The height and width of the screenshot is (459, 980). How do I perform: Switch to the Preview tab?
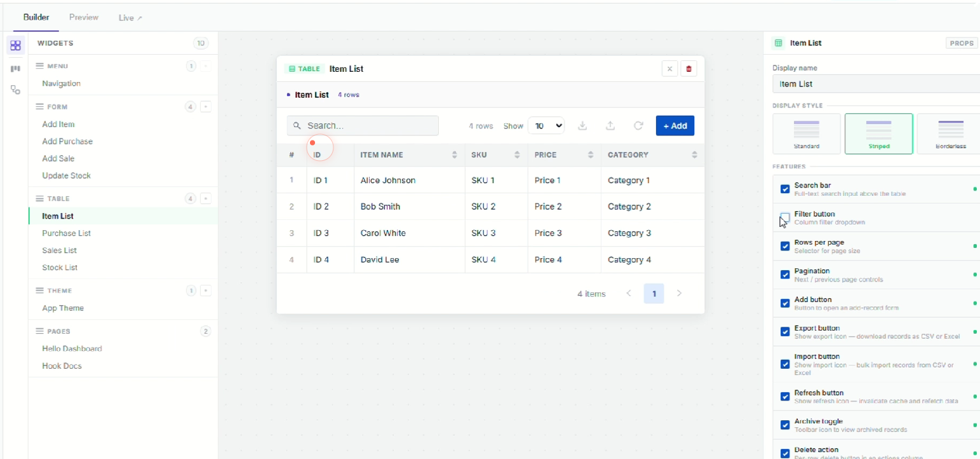coord(84,17)
